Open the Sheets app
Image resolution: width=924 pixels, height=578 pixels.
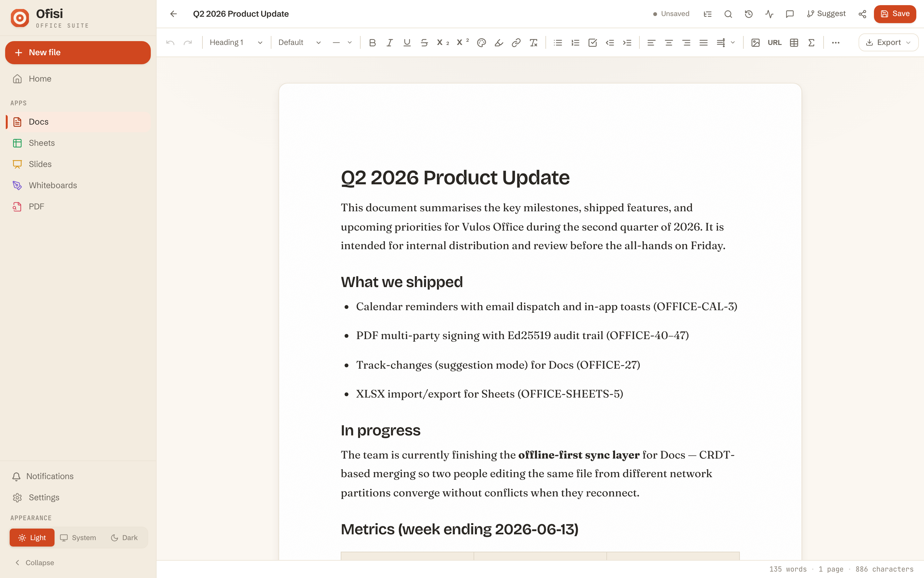(x=78, y=143)
